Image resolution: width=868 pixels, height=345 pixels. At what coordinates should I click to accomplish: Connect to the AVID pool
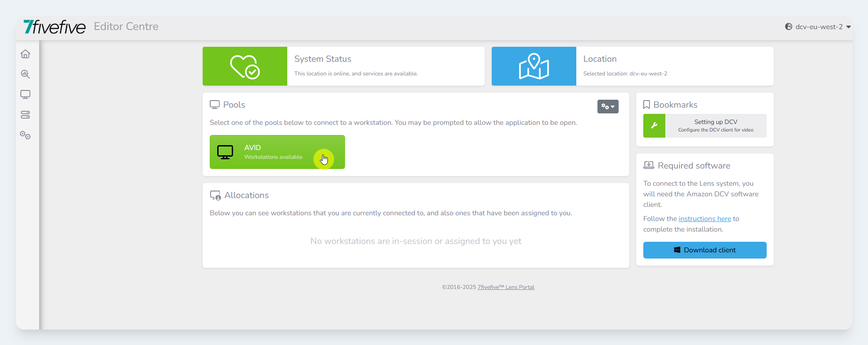click(277, 152)
